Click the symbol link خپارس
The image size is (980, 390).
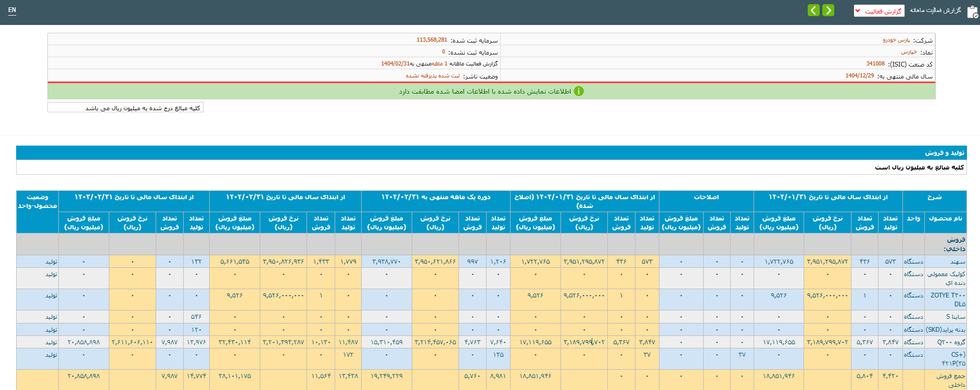click(x=909, y=52)
